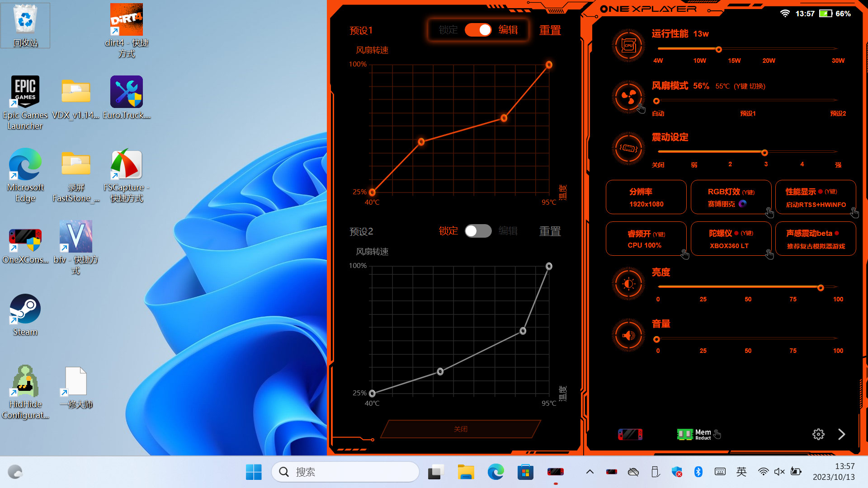Click Windows Security tray icon
This screenshot has width=868, height=488.
(677, 472)
